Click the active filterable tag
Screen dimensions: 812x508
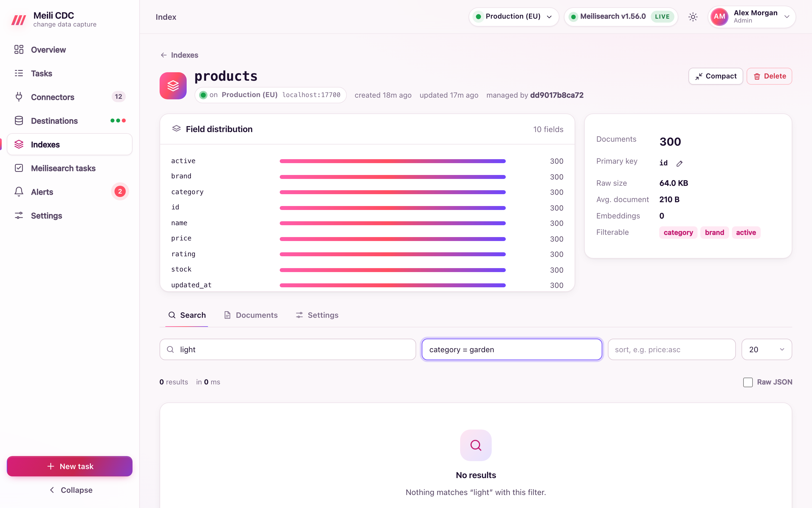[x=746, y=233]
